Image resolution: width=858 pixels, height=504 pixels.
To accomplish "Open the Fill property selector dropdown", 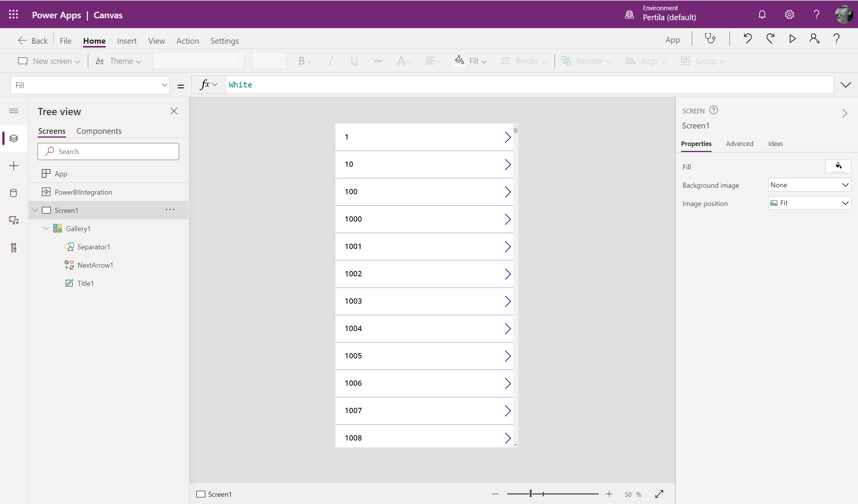I will coord(90,85).
